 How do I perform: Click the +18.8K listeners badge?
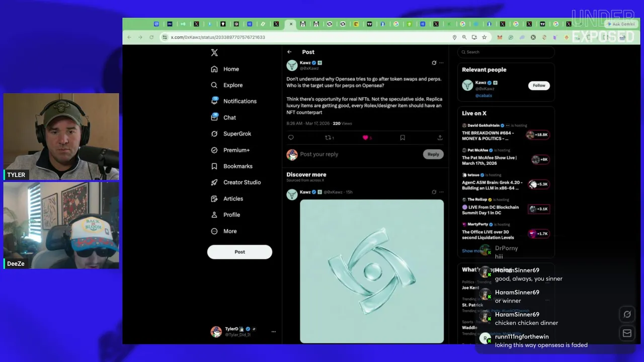(x=537, y=135)
